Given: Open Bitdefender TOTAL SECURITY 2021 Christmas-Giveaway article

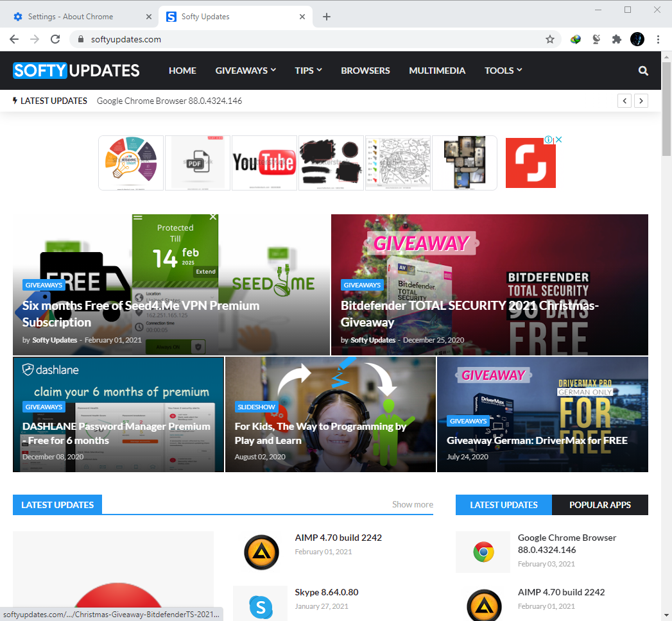Looking at the screenshot, I should (x=470, y=314).
